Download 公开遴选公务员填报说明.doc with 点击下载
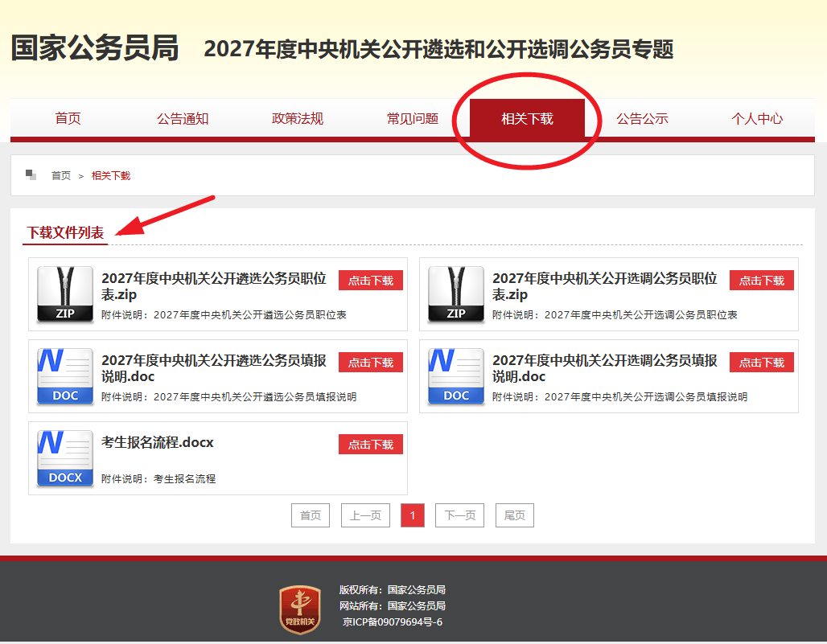 tap(371, 362)
